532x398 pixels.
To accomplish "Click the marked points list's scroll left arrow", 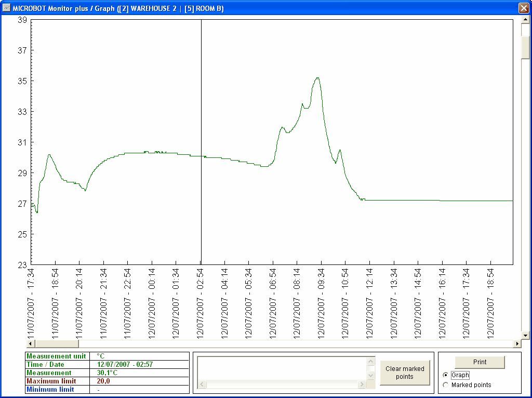I will click(203, 384).
